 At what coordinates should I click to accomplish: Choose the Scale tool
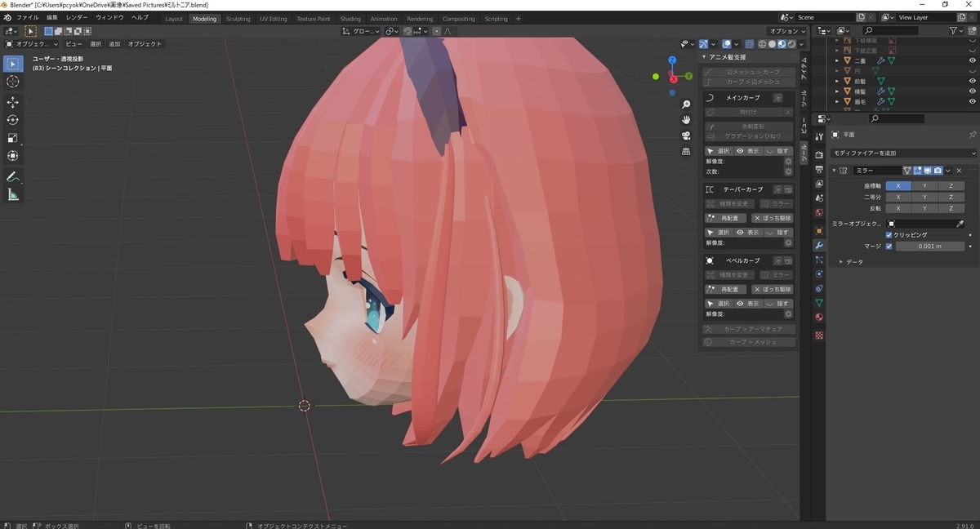(13, 138)
